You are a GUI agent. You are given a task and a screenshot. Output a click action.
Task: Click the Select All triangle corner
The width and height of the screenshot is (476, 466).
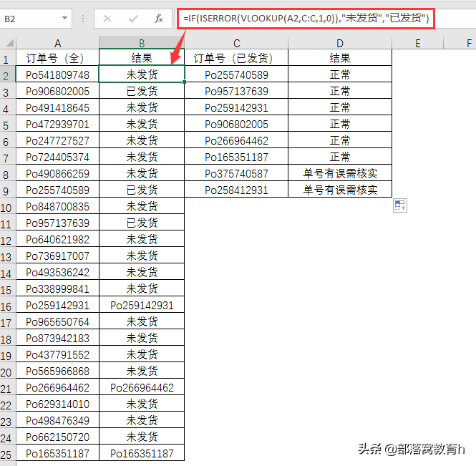[10, 43]
